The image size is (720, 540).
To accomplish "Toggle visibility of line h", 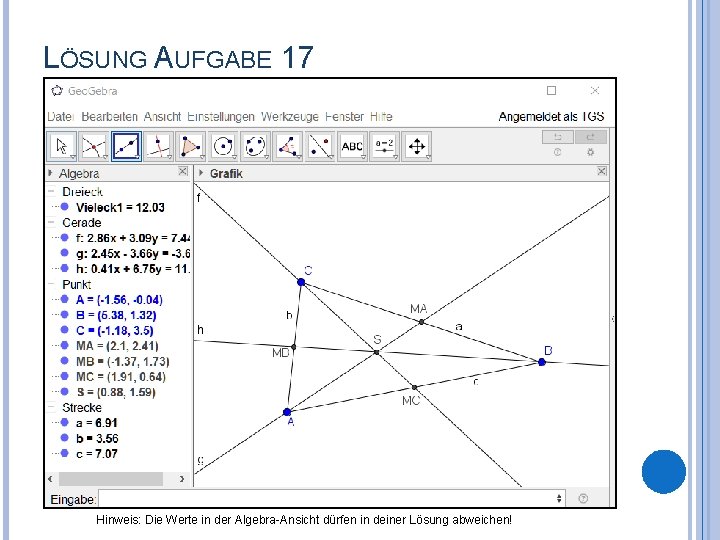I will click(x=65, y=268).
